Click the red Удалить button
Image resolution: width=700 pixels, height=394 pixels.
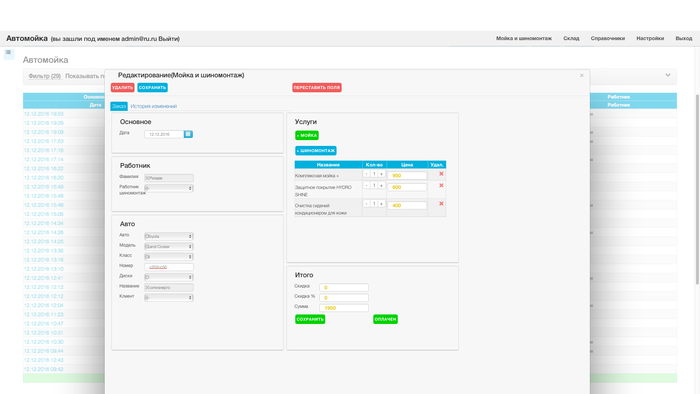[x=123, y=87]
